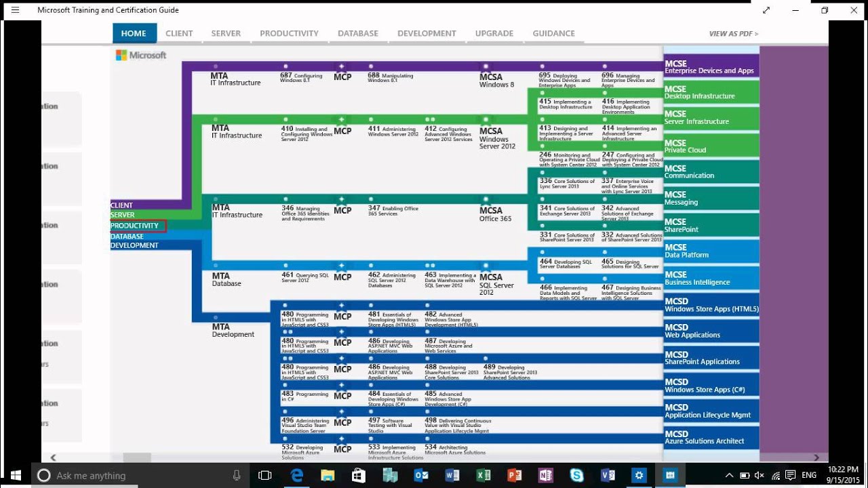
Task: Open MCSD Azure Solutions Architect tile
Action: 711,437
